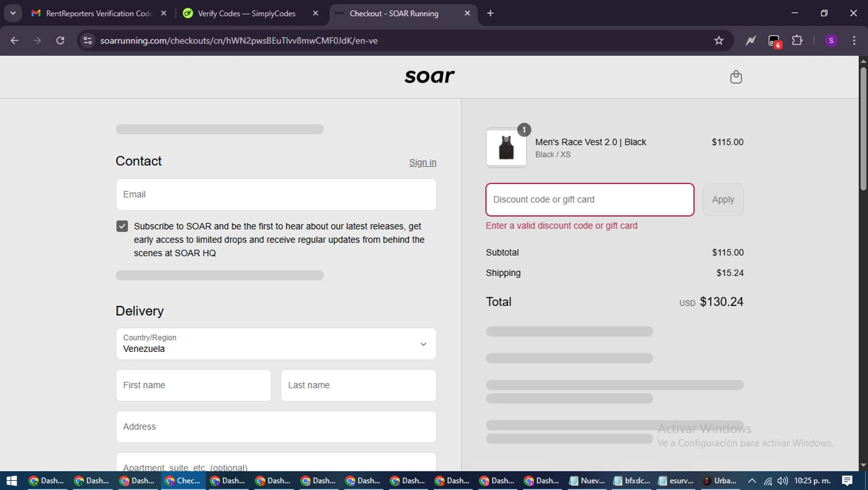
Task: Click the Discount code or gift card field
Action: click(x=590, y=200)
